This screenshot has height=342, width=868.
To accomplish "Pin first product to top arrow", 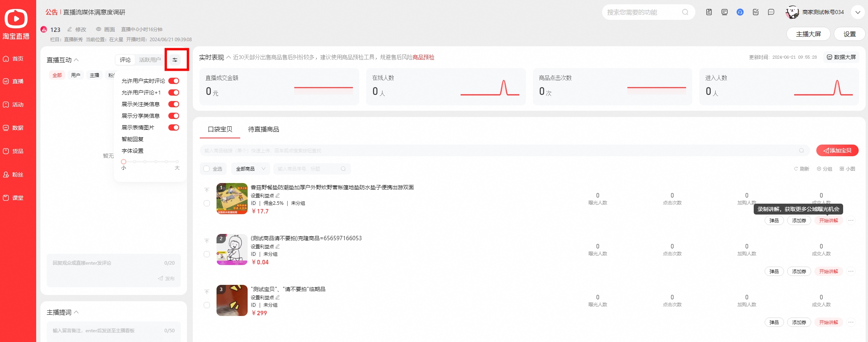I will (207, 190).
